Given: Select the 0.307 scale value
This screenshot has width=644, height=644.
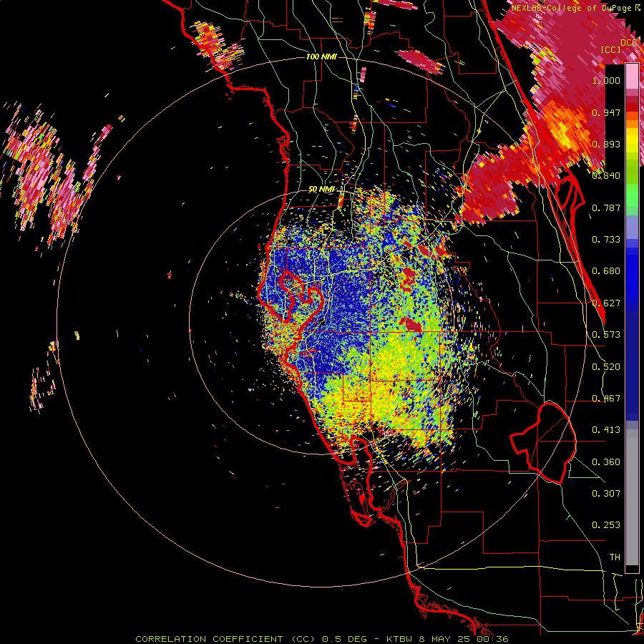Looking at the screenshot, I should click(x=606, y=493).
